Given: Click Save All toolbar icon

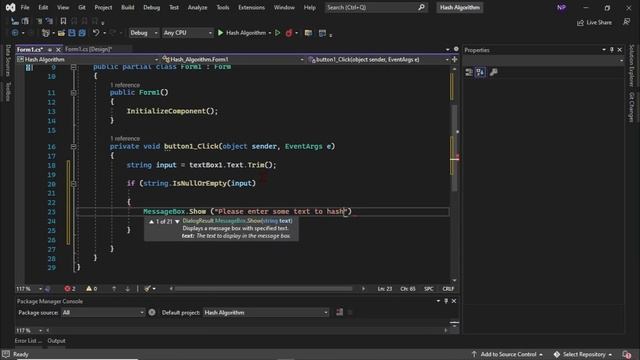Looking at the screenshot, I should coord(82,33).
